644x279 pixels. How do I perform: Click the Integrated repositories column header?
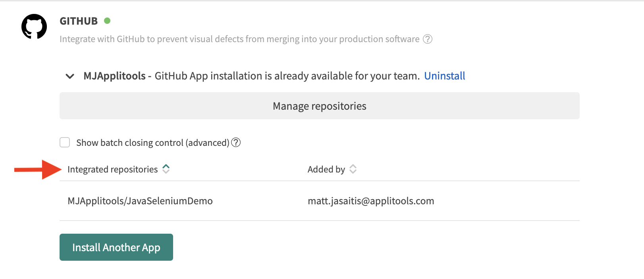coord(113,169)
